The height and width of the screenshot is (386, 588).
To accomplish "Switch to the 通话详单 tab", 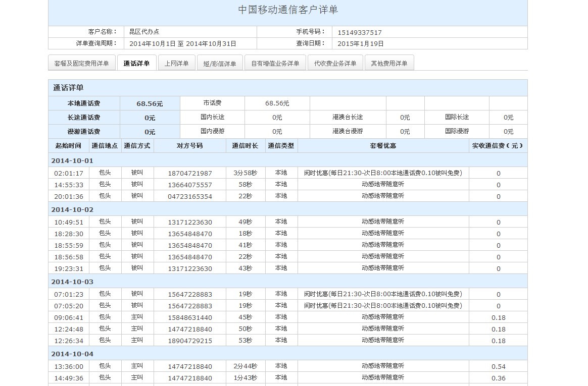I will pyautogui.click(x=136, y=63).
